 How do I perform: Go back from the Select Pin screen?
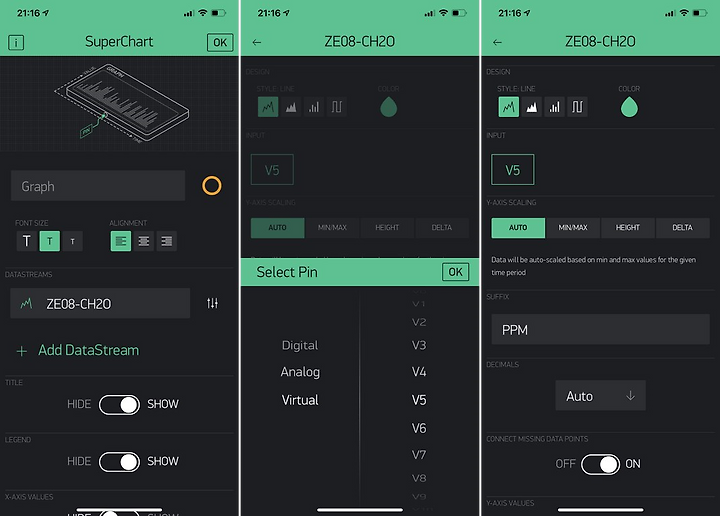pyautogui.click(x=257, y=42)
